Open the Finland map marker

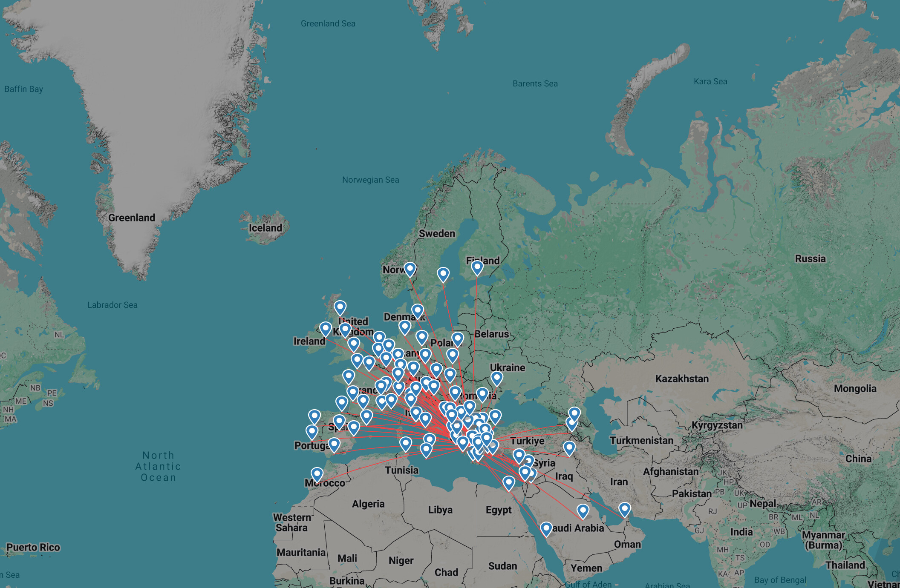tap(477, 267)
